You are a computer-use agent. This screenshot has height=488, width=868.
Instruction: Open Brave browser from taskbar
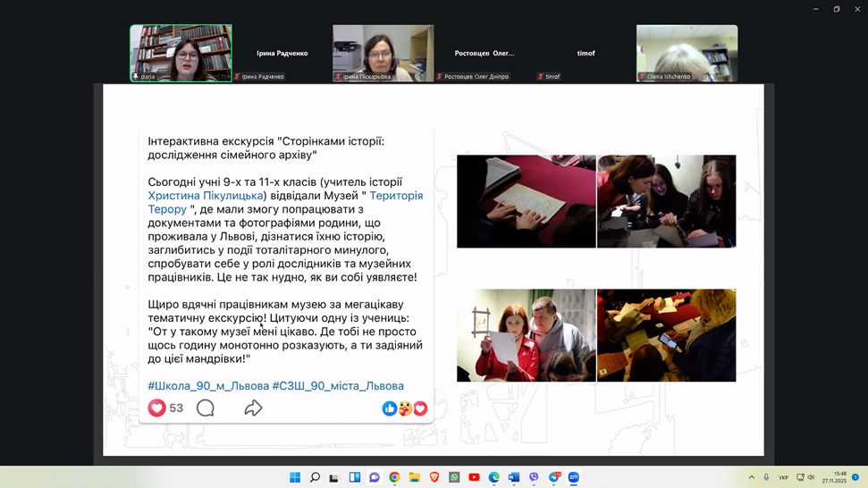coord(434,477)
